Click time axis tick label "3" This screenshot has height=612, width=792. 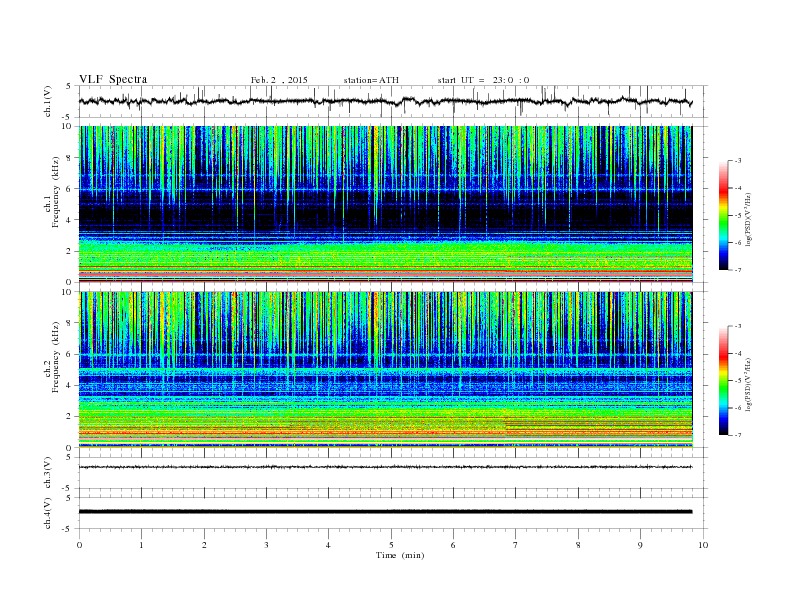click(266, 545)
